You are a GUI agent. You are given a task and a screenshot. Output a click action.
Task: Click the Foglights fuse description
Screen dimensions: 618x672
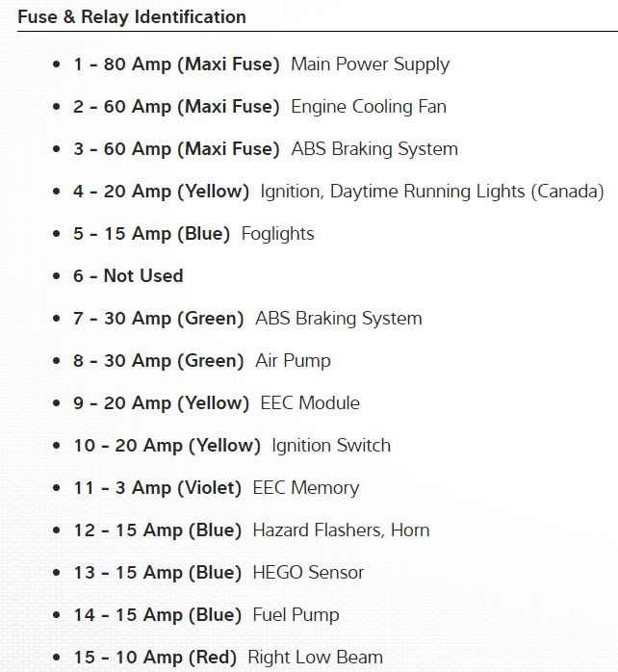click(x=277, y=234)
